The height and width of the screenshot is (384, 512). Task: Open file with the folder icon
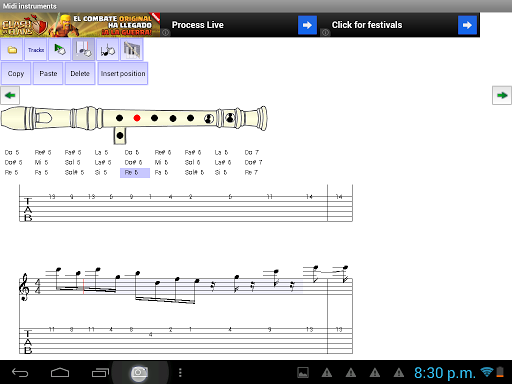[12, 50]
